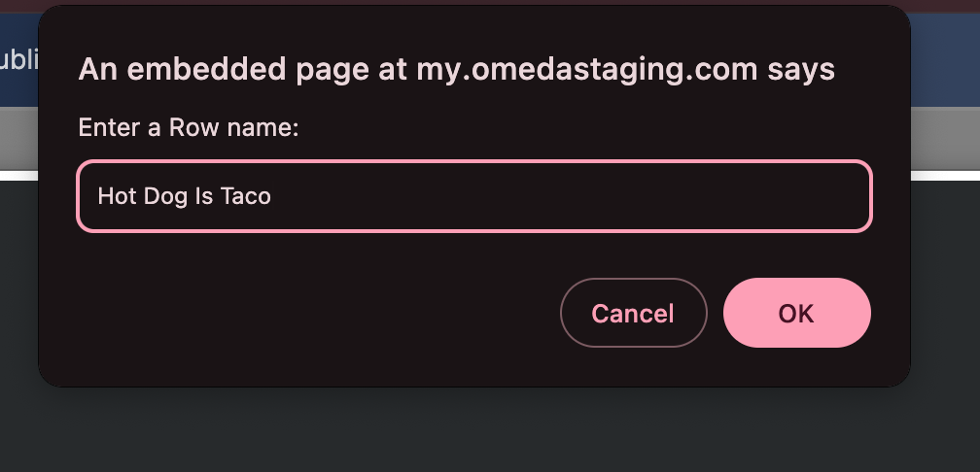Click the word "Taco" in the text field
Image resolution: width=980 pixels, height=472 pixels.
tap(246, 196)
